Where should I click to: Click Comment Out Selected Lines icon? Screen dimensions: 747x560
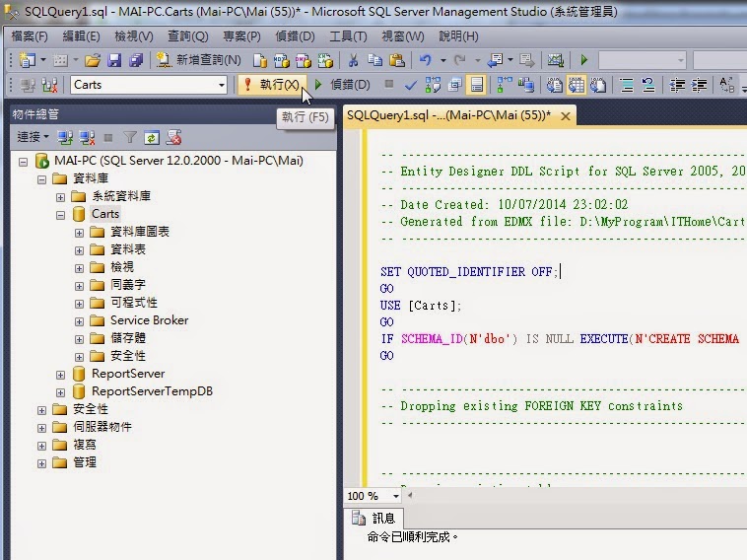coord(627,86)
